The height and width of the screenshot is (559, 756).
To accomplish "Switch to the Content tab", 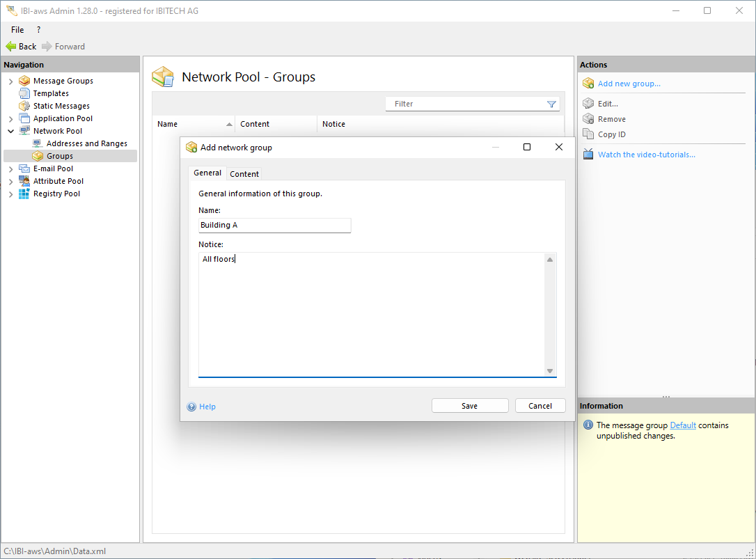I will (244, 174).
